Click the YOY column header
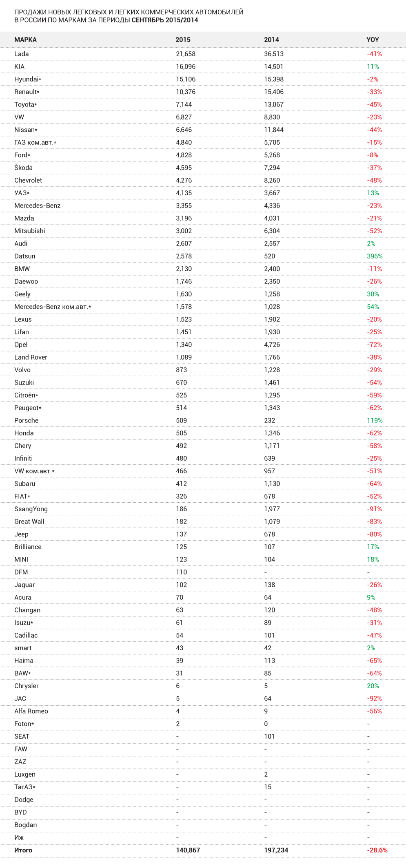 373,40
